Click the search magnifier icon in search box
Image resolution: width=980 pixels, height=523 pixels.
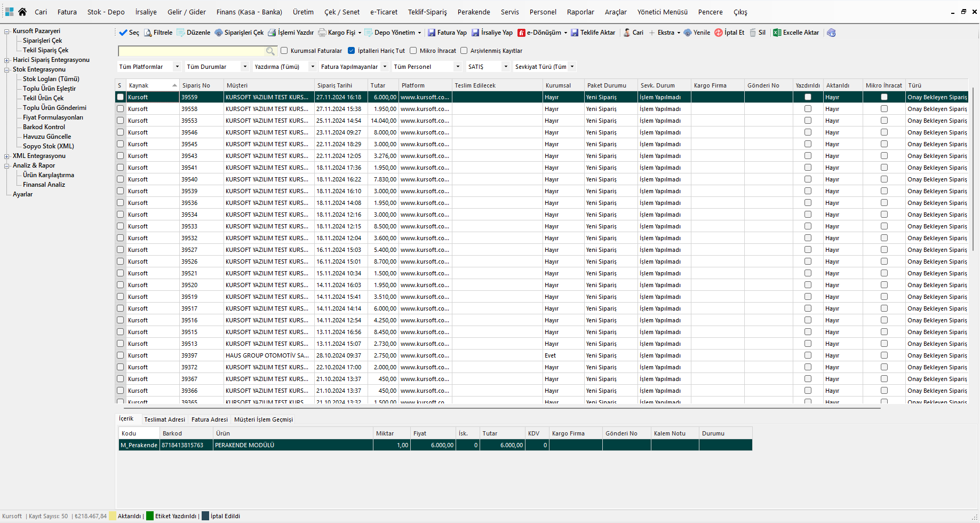coord(270,51)
